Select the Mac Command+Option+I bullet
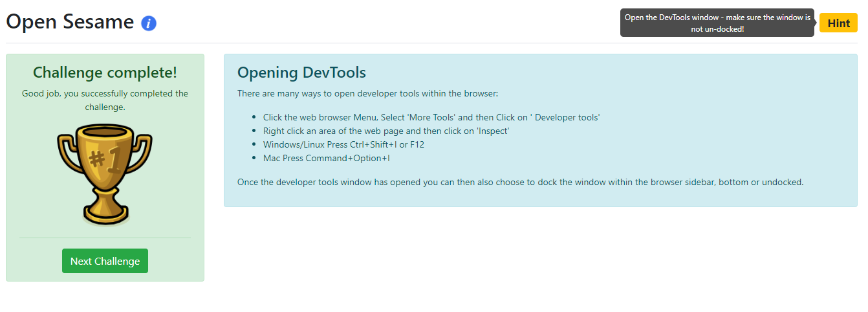Viewport: 868px width, 312px height. pyautogui.click(x=326, y=158)
